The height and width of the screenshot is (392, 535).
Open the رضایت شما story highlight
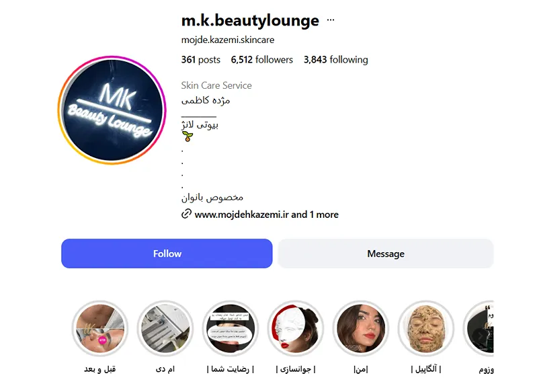[x=231, y=329]
